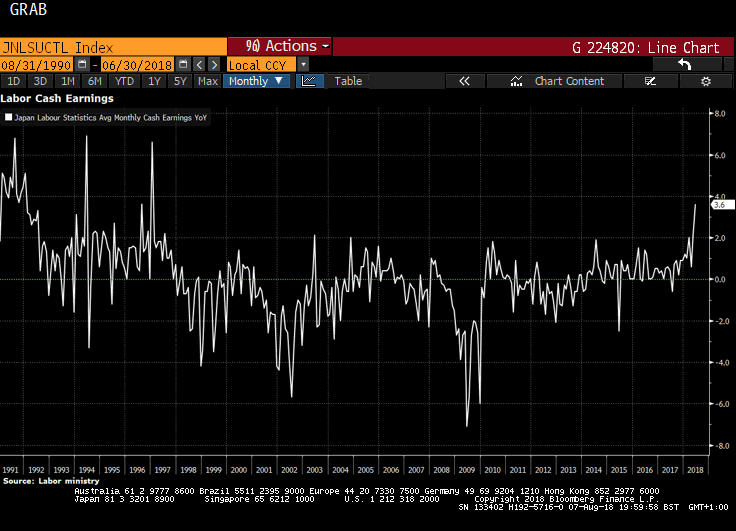Viewport: 736px width, 531px height.
Task: Open the start date calendar picker icon
Action: point(82,64)
